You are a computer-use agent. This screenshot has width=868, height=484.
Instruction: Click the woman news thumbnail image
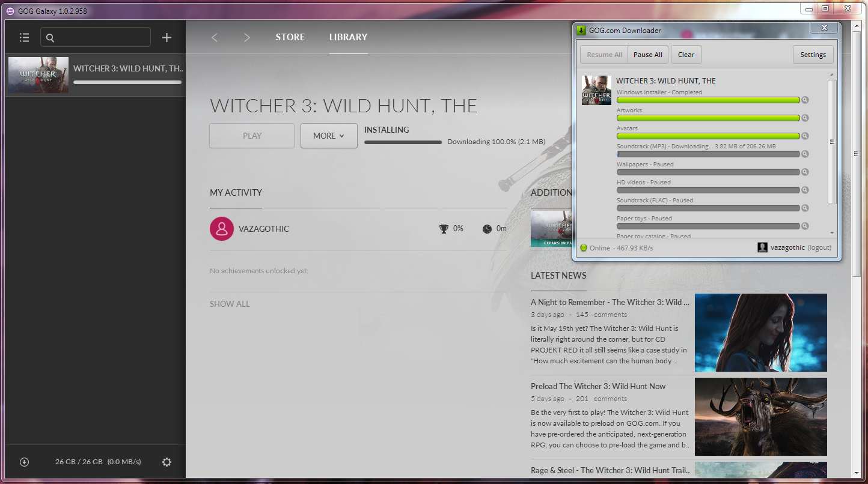(x=761, y=333)
